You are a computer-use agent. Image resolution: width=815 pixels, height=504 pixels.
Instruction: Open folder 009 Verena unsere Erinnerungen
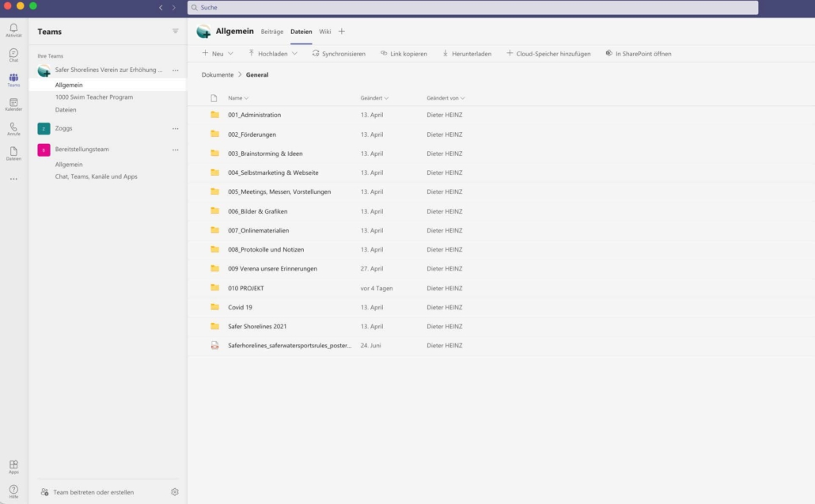point(272,269)
